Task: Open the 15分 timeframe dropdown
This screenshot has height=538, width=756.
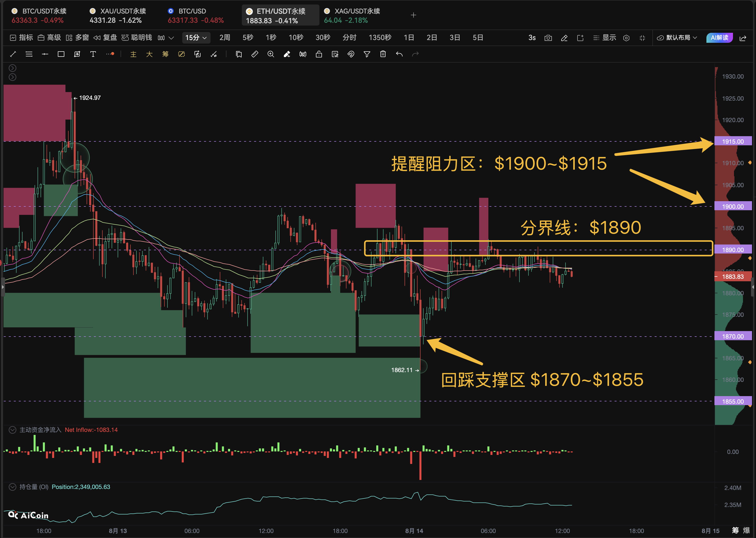Action: tap(196, 38)
